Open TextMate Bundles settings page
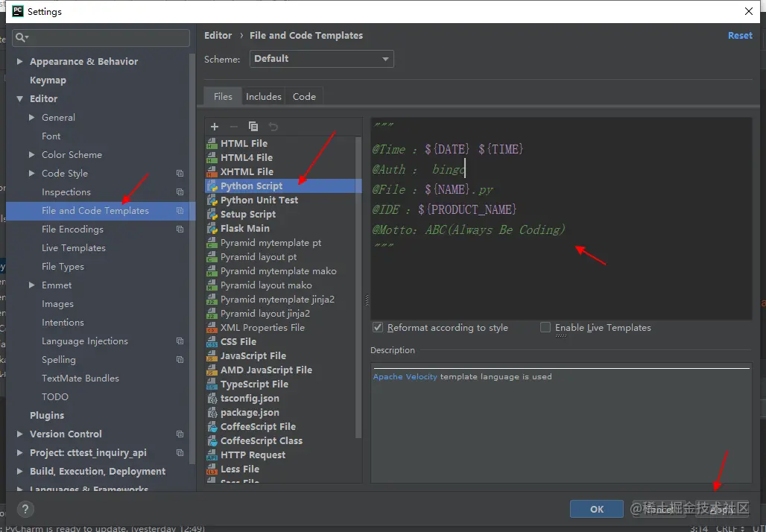The height and width of the screenshot is (532, 766). click(80, 379)
